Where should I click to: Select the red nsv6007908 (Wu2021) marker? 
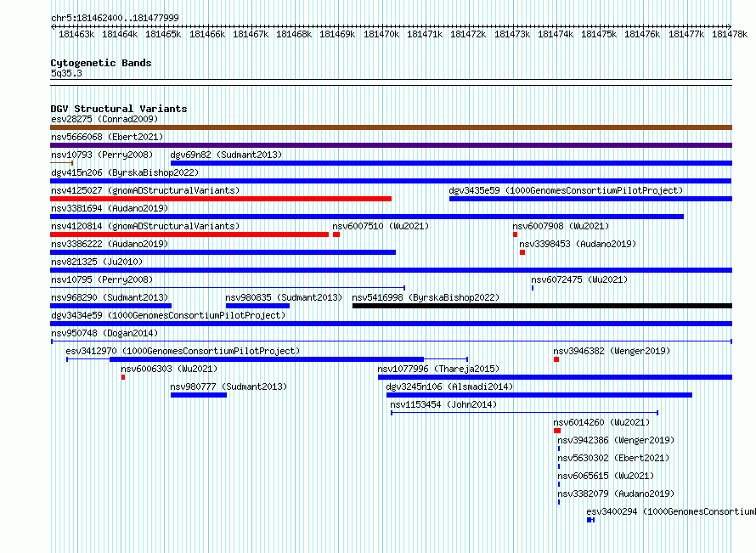click(516, 234)
